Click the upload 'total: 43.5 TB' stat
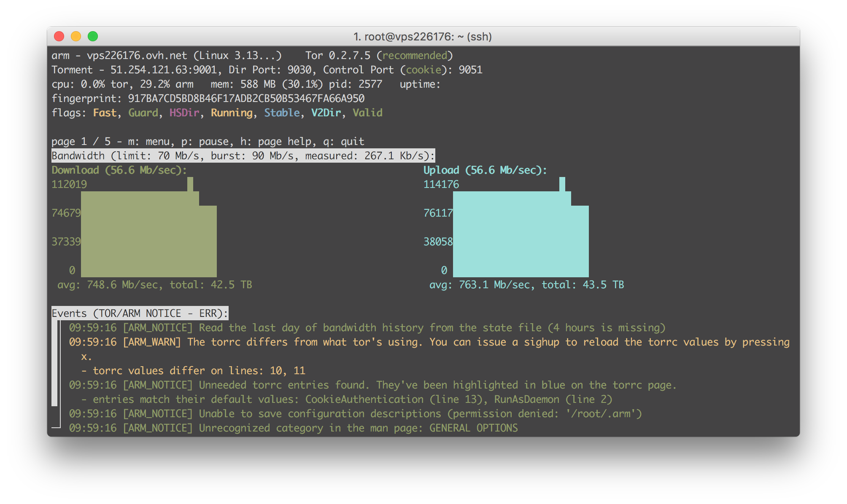The image size is (847, 504). point(583,285)
